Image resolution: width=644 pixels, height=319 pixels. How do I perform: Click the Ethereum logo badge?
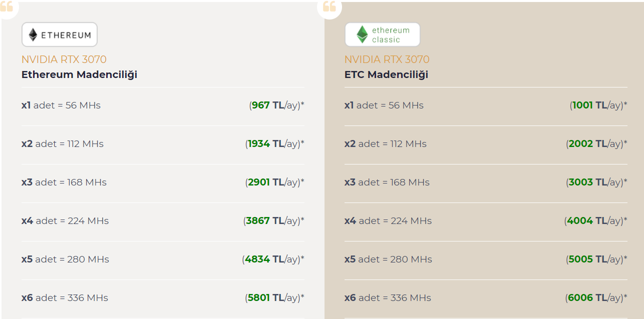[59, 34]
